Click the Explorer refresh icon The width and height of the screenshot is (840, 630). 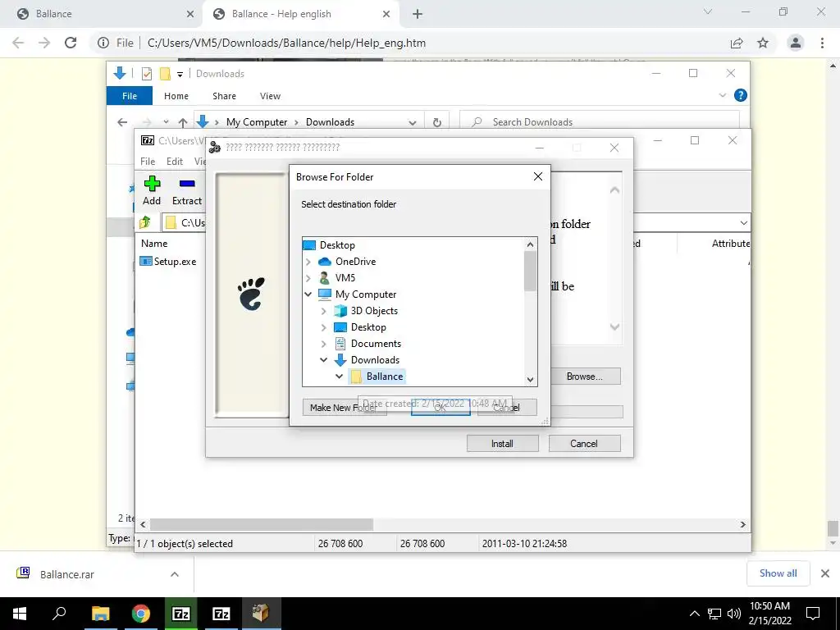point(437,122)
